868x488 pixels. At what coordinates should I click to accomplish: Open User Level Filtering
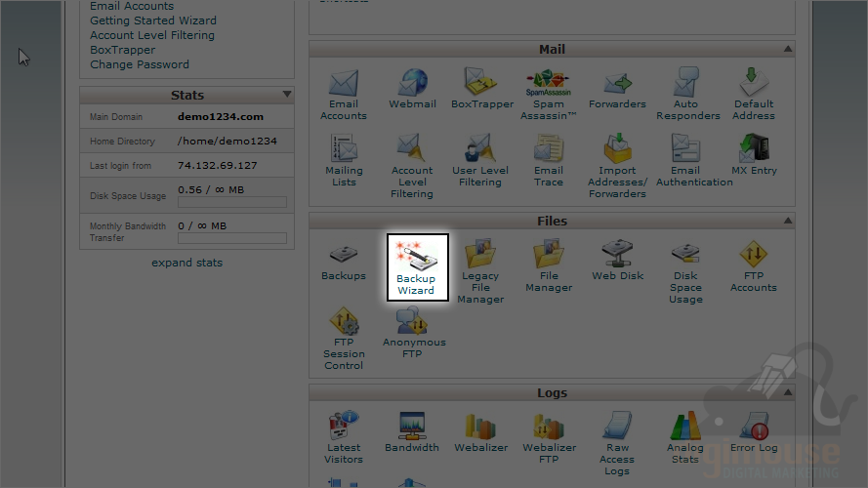[x=480, y=161]
